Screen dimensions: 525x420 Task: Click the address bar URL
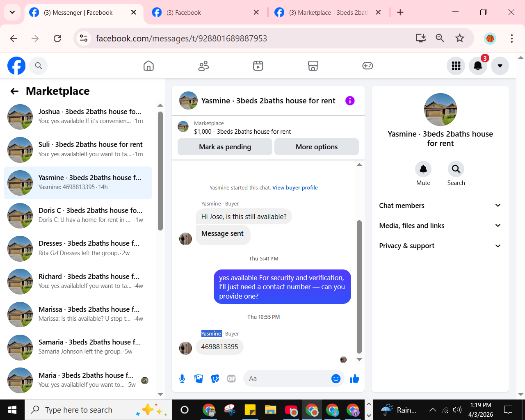[181, 38]
